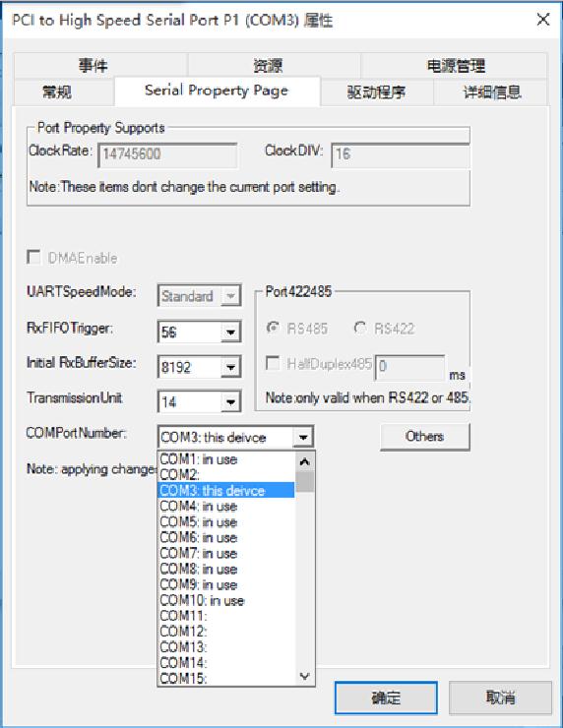Toggle the DMAEnable checkbox
Viewport: 563px width, 728px height.
(33, 257)
